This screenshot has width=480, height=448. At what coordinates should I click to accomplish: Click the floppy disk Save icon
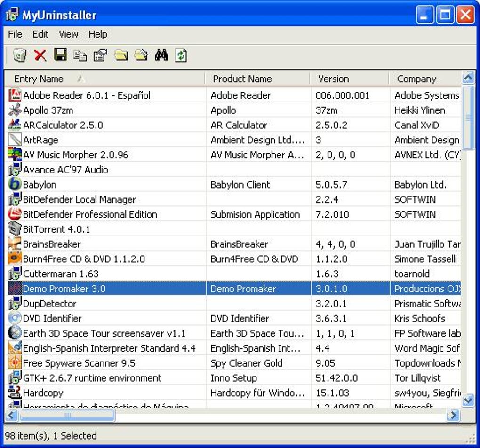tap(60, 55)
